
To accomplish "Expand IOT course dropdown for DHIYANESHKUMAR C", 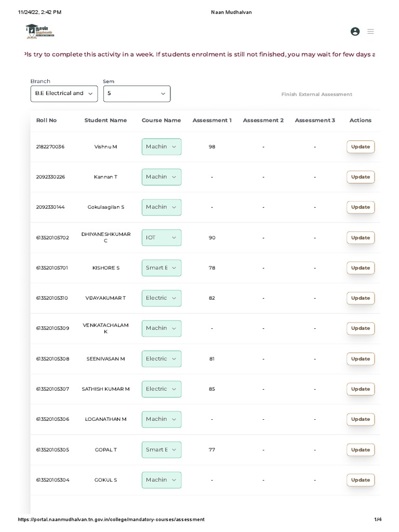I will (162, 237).
